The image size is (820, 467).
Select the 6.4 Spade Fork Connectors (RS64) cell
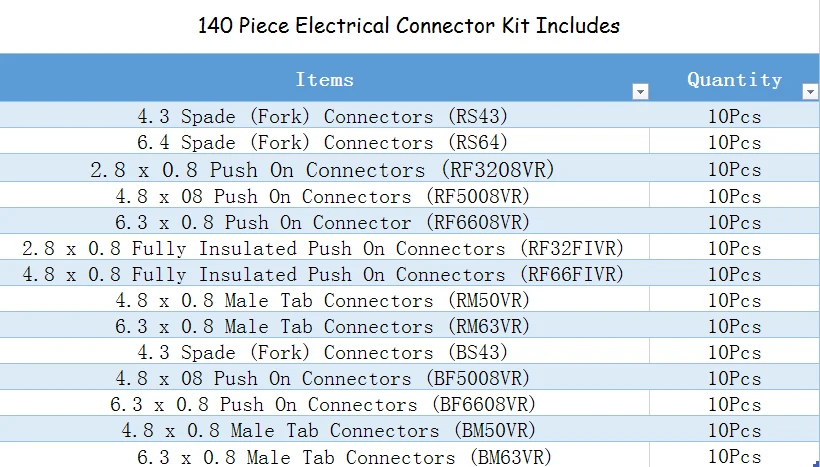point(323,142)
